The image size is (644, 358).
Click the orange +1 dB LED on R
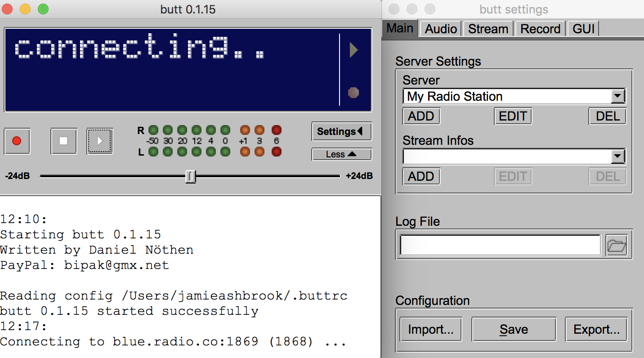245,130
